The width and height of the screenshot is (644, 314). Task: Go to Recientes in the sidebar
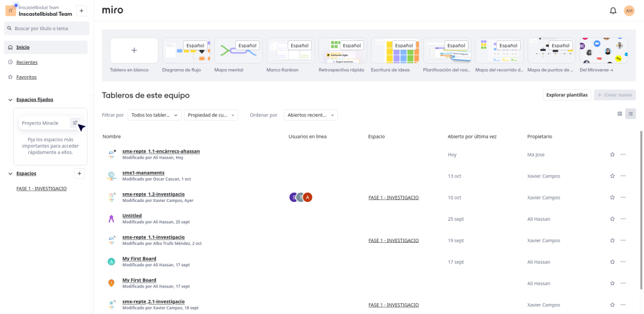click(26, 62)
